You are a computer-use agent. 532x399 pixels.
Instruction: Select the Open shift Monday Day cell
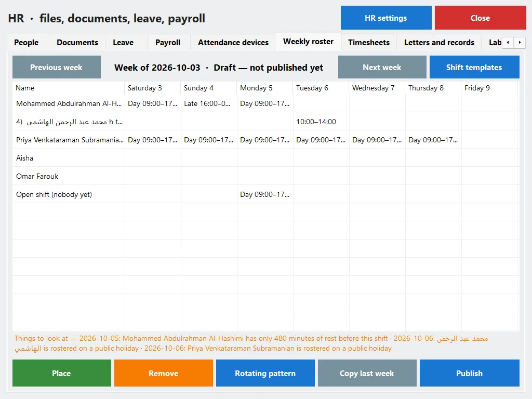point(265,194)
